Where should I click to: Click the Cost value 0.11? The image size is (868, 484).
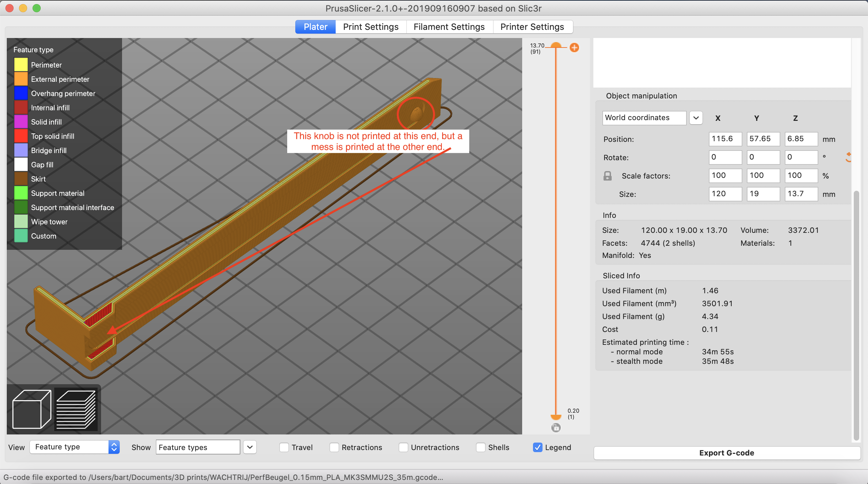click(710, 329)
